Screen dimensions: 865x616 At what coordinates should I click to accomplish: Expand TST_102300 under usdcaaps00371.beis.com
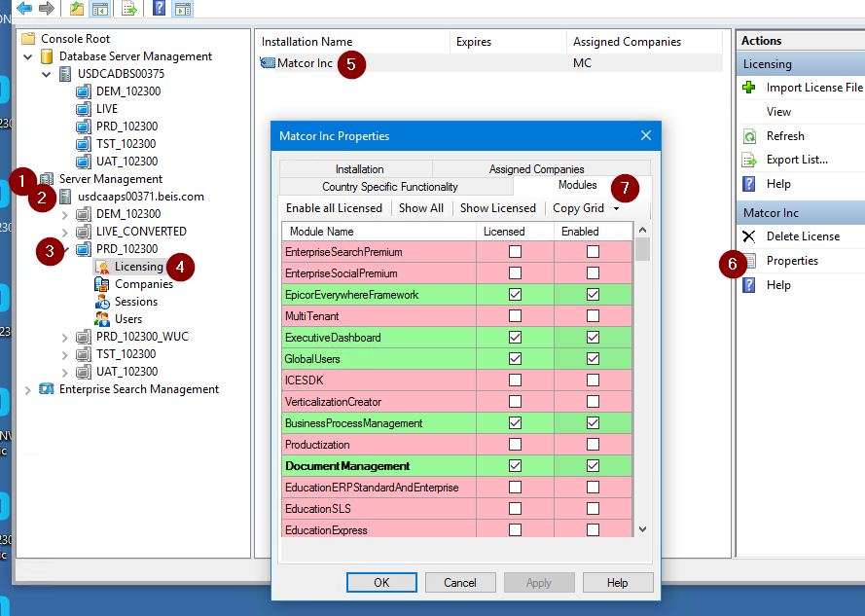click(x=64, y=354)
